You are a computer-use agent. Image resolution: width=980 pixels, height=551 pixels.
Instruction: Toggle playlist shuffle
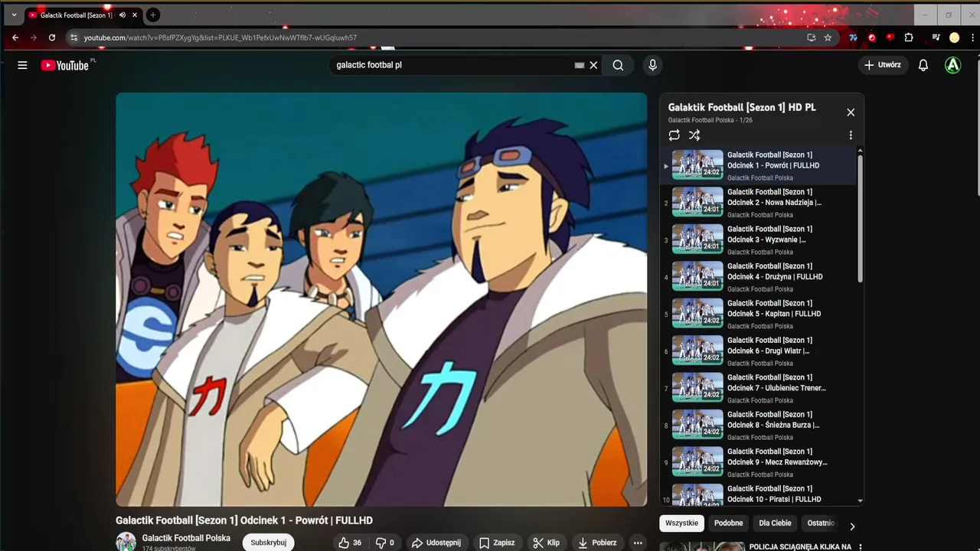coord(694,135)
